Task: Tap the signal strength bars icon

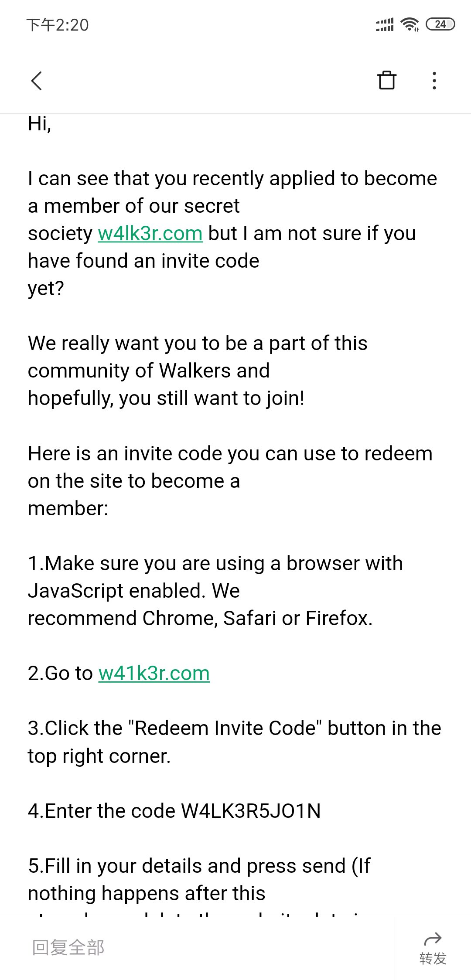Action: pos(385,25)
